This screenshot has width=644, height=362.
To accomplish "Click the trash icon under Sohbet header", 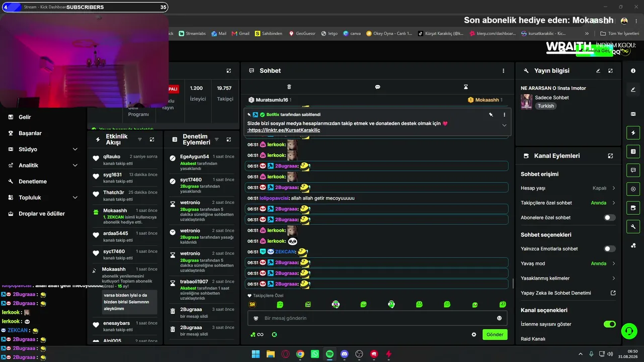I will (x=289, y=87).
